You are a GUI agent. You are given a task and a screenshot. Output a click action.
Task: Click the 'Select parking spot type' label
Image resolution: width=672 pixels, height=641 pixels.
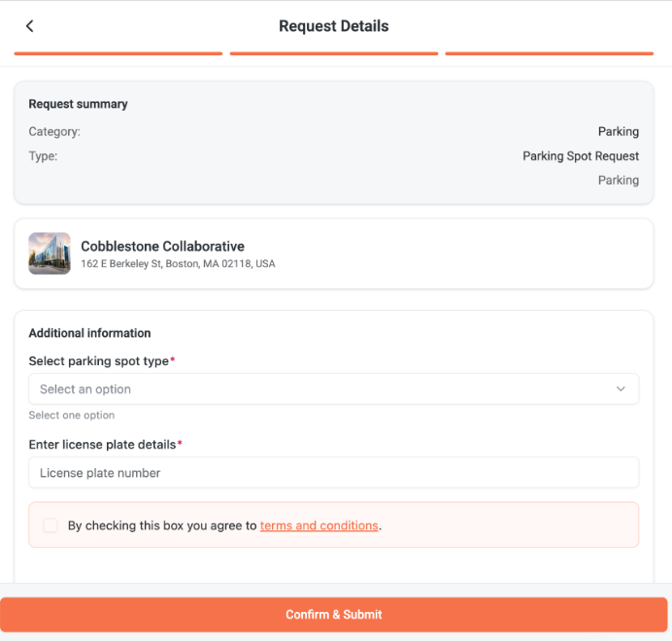(99, 361)
